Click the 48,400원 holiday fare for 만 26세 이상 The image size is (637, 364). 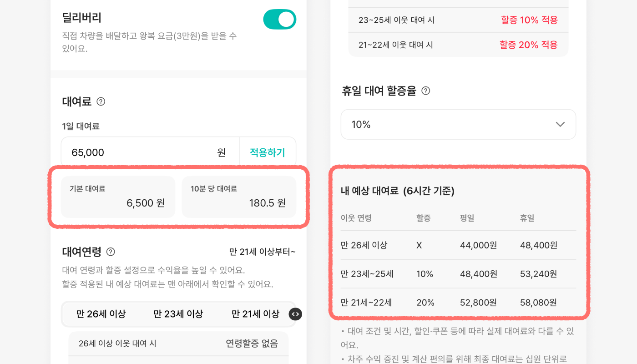pos(539,245)
